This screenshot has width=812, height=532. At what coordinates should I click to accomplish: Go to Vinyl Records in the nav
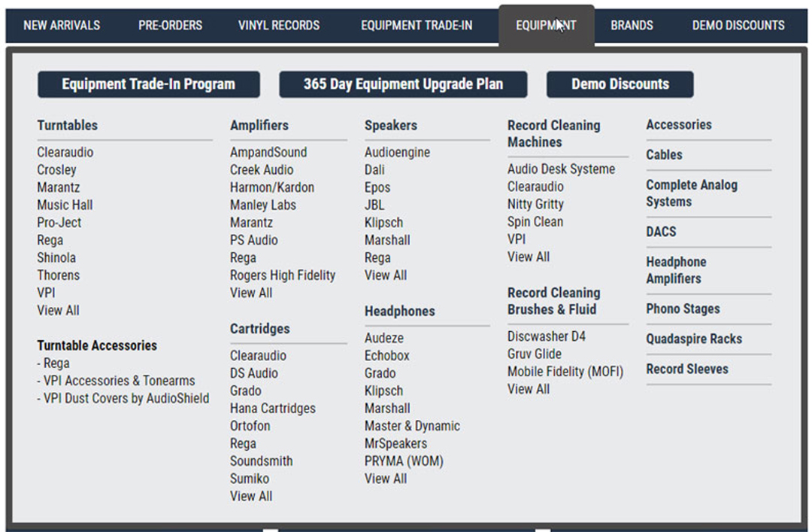[279, 26]
